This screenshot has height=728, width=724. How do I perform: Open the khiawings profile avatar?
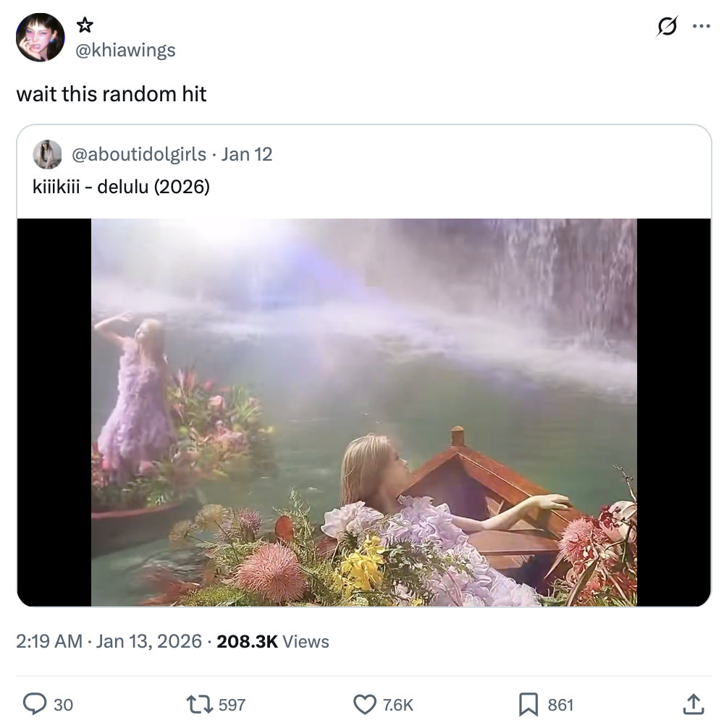(40, 37)
